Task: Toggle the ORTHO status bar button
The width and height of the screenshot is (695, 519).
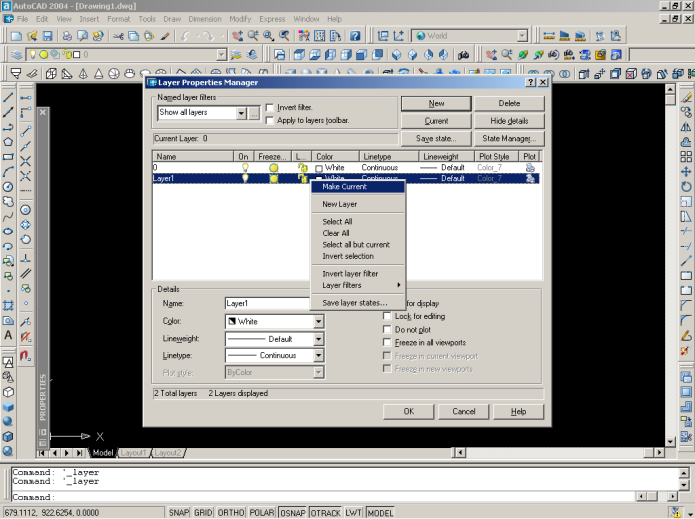Action: 231,513
